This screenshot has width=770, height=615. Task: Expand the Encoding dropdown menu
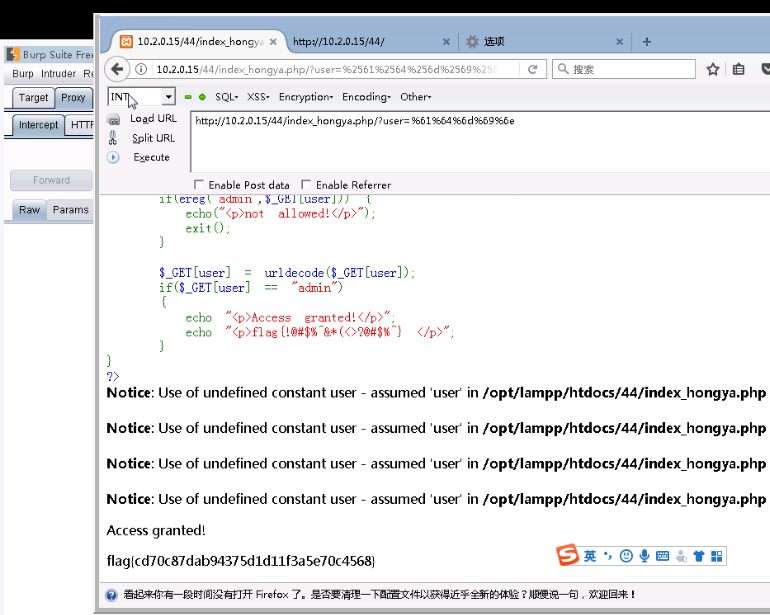(x=366, y=97)
